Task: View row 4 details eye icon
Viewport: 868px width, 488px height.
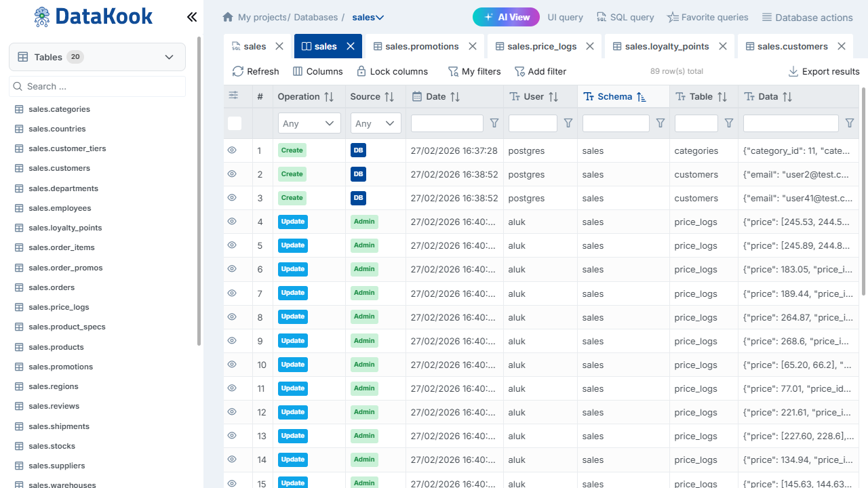Action: tap(232, 221)
